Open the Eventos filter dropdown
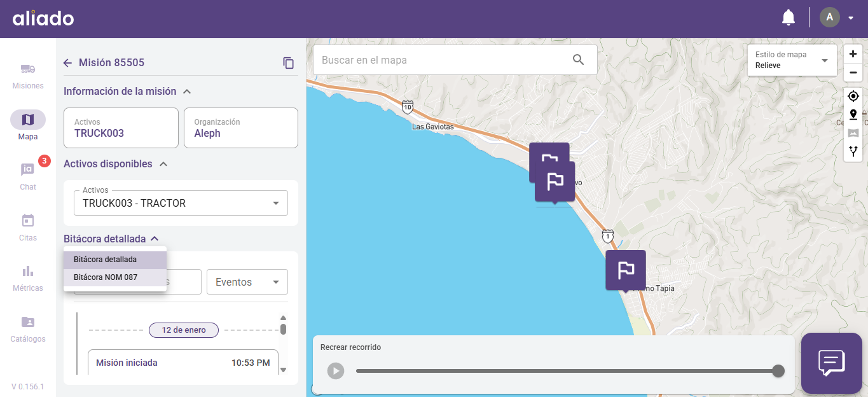The height and width of the screenshot is (397, 868). tap(247, 282)
